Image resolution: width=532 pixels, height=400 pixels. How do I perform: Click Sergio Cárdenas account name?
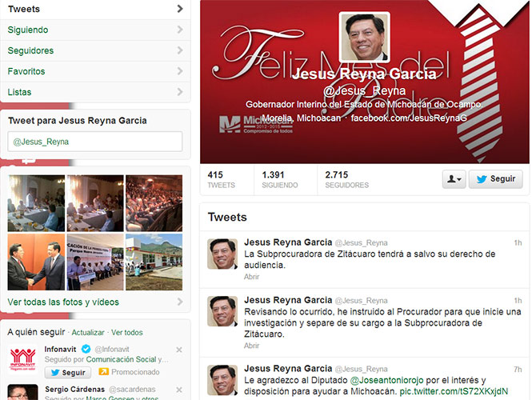(x=74, y=389)
